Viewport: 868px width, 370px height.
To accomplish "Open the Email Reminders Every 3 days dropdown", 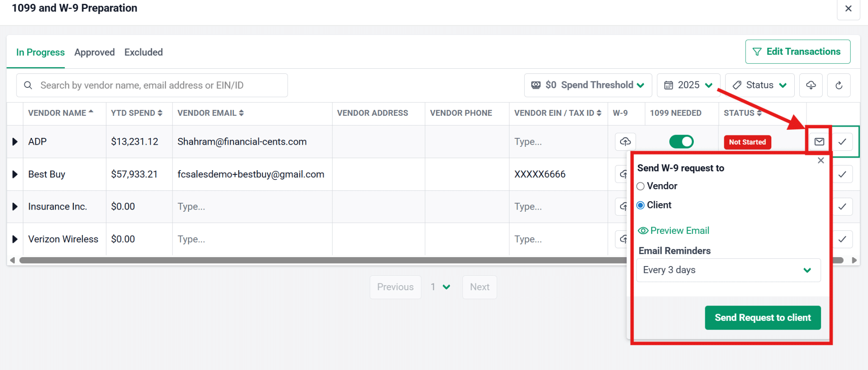I will click(x=729, y=270).
